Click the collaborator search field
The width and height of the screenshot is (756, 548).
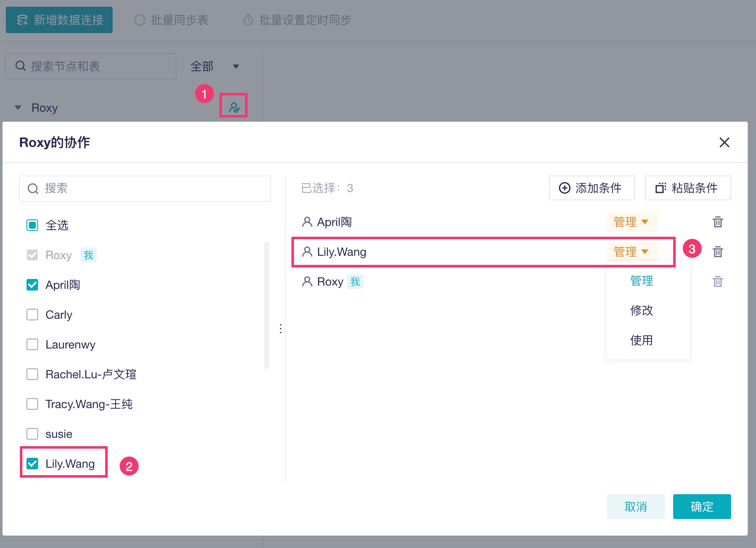(145, 189)
